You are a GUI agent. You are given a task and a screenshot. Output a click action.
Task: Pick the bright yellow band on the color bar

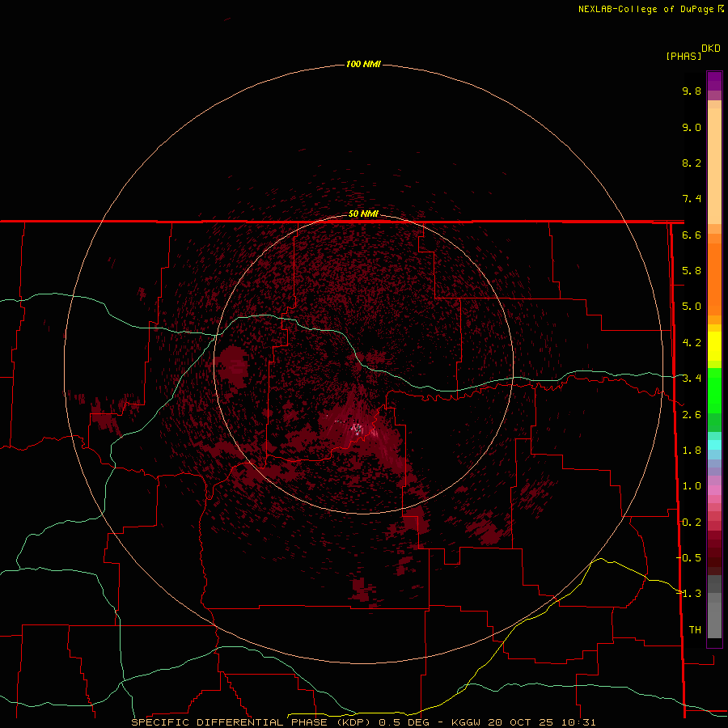(x=714, y=346)
